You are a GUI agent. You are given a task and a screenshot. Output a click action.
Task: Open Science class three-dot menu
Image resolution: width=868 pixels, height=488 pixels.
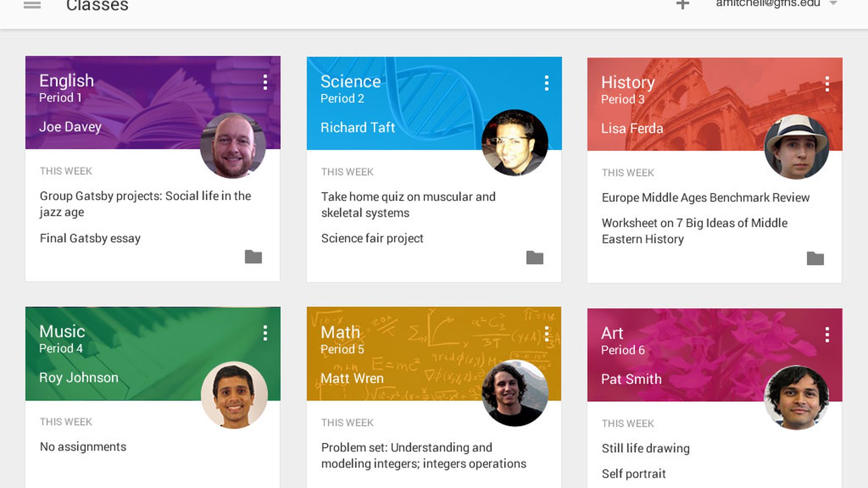pos(547,83)
